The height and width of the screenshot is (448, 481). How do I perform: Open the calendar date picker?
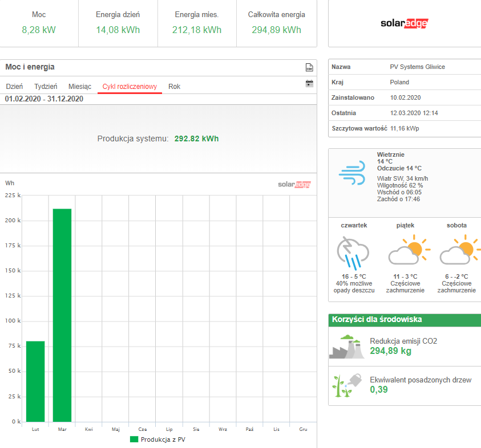(x=309, y=84)
